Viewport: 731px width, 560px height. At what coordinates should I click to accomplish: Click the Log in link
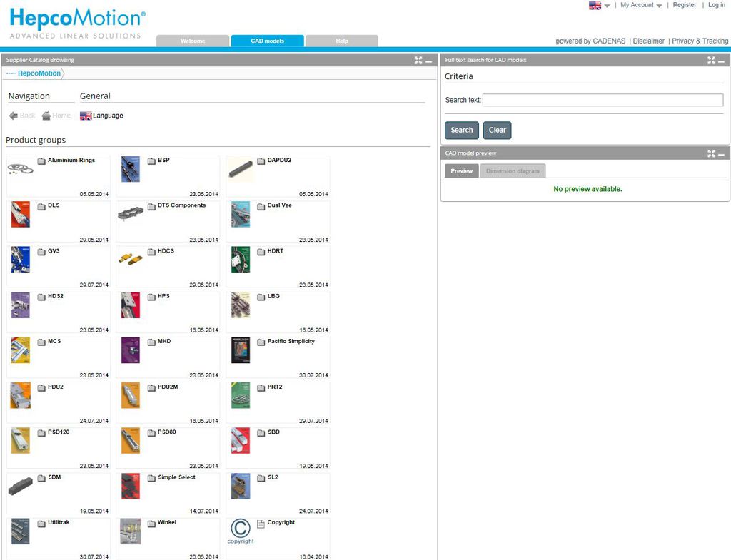pos(717,5)
